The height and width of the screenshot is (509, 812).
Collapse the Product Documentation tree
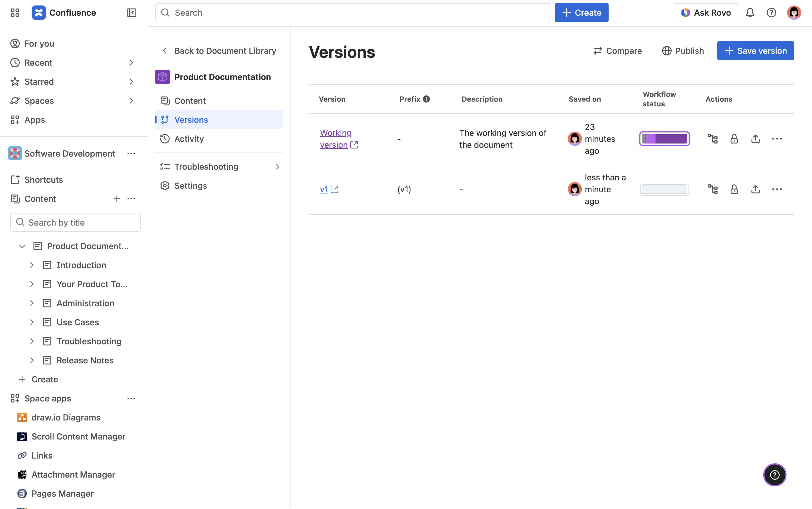pos(22,246)
